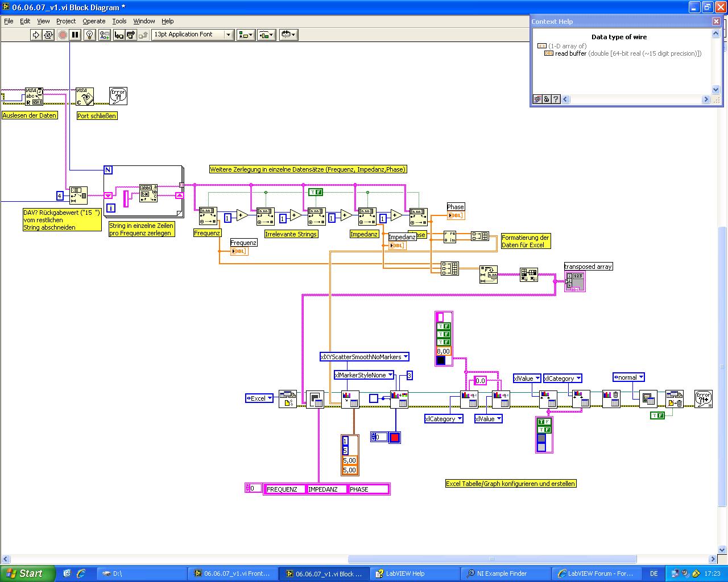Screen dimensions: 728x582
Task: Open the Align Objects dropdown
Action: coord(246,35)
